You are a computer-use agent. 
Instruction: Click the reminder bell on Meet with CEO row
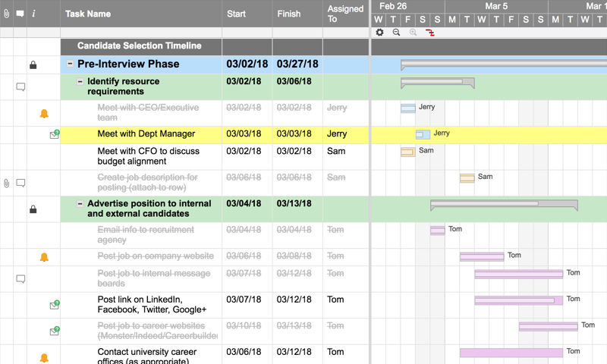[x=44, y=114]
